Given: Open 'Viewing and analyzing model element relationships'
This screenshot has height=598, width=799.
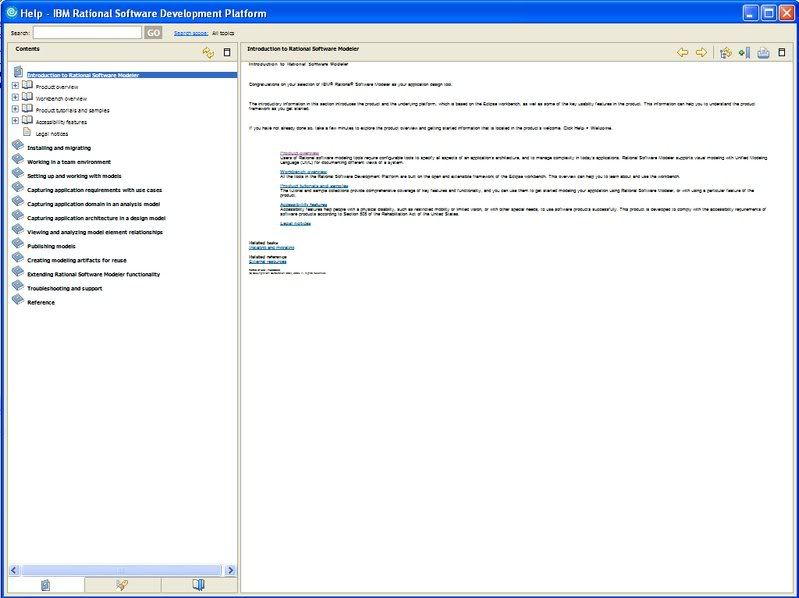Looking at the screenshot, I should pyautogui.click(x=95, y=232).
